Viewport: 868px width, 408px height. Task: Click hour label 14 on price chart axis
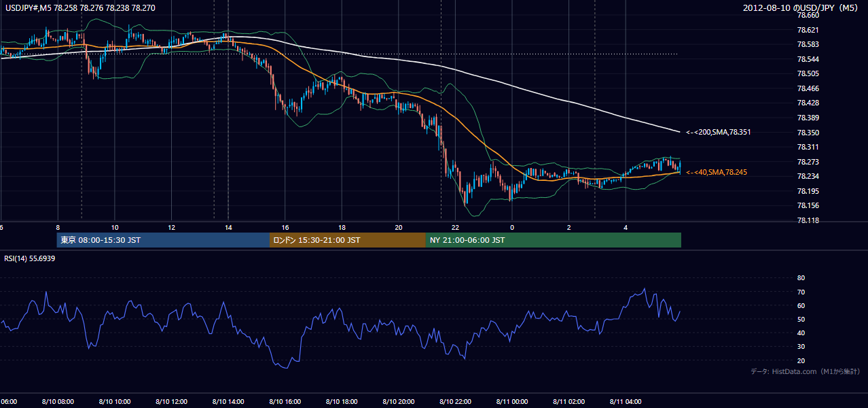pos(228,227)
